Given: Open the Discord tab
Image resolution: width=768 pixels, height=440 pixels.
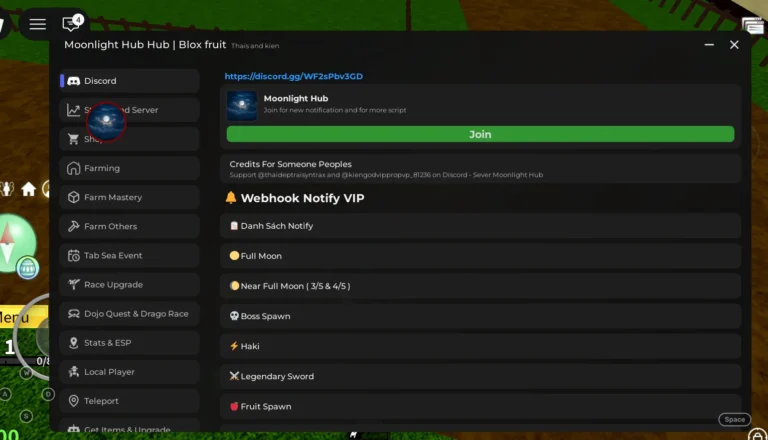Looking at the screenshot, I should pos(129,81).
